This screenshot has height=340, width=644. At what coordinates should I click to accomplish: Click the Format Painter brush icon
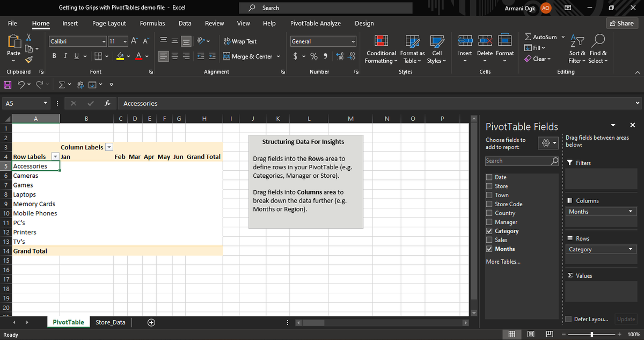30,60
